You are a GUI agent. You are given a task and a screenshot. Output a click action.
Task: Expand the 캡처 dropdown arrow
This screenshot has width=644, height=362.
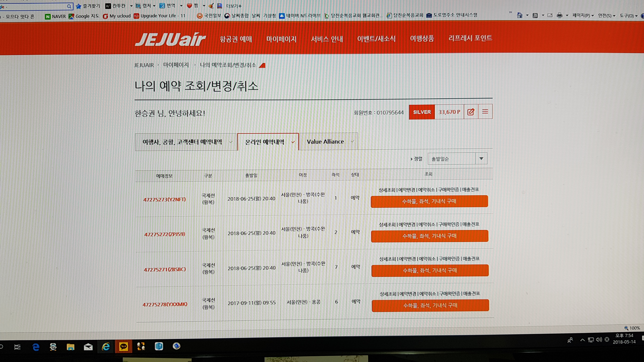coord(154,6)
